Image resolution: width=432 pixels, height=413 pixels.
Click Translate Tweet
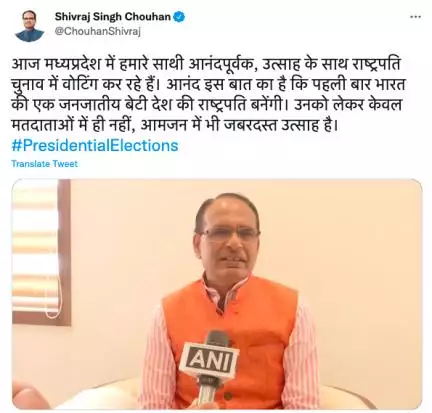pyautogui.click(x=44, y=164)
